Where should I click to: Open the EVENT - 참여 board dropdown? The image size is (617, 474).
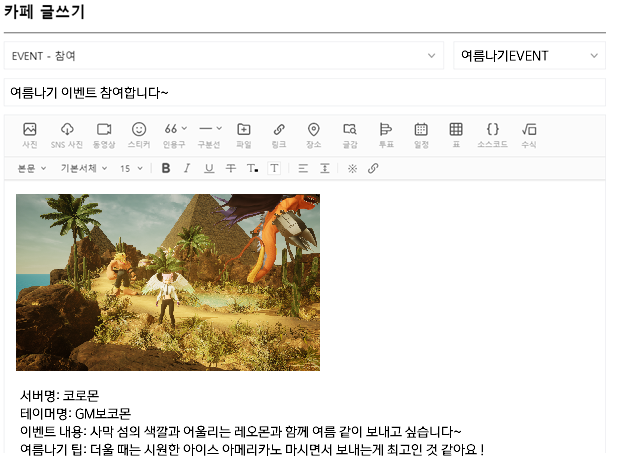pos(223,56)
